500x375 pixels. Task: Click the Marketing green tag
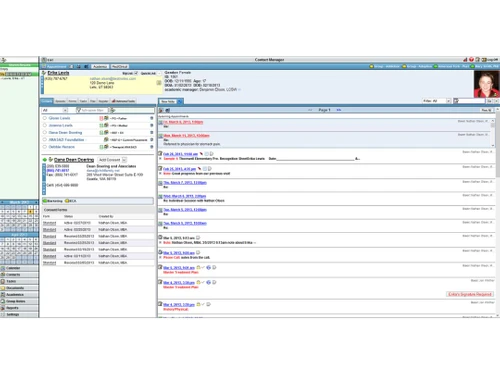point(53,201)
